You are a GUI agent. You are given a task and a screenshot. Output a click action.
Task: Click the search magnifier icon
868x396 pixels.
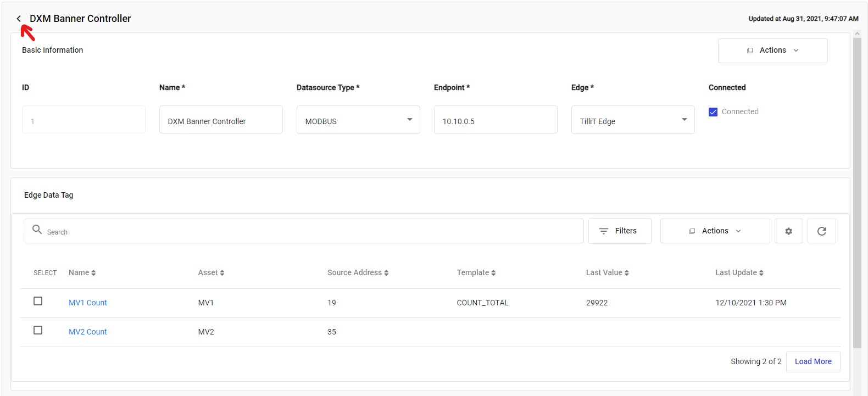[37, 230]
